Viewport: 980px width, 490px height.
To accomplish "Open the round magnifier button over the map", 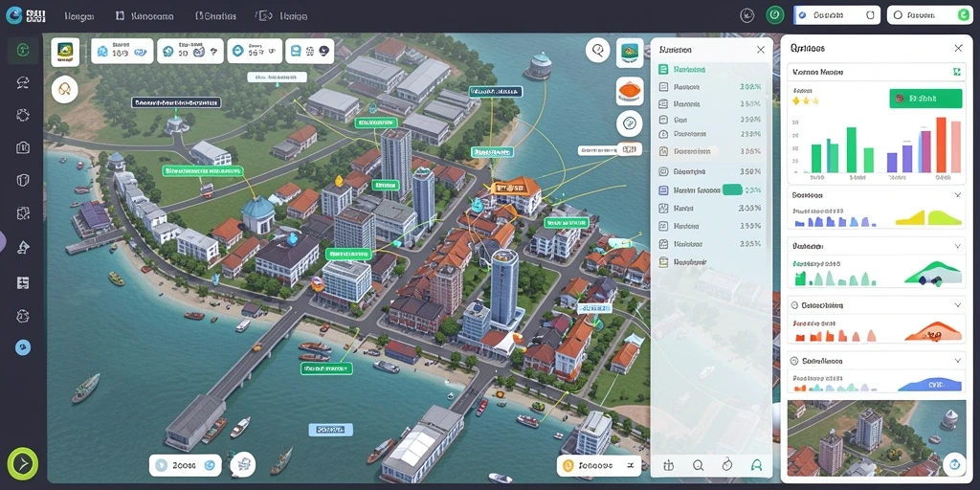I will tap(598, 50).
